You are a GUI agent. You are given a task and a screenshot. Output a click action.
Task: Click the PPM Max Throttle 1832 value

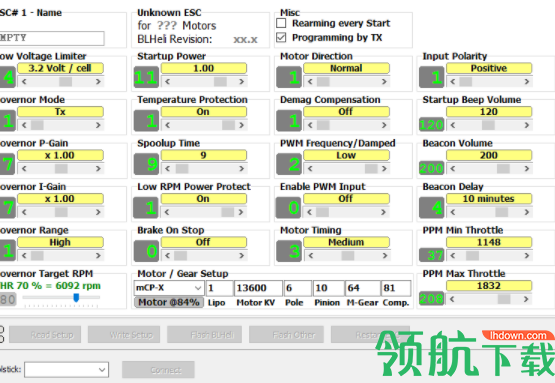489,286
